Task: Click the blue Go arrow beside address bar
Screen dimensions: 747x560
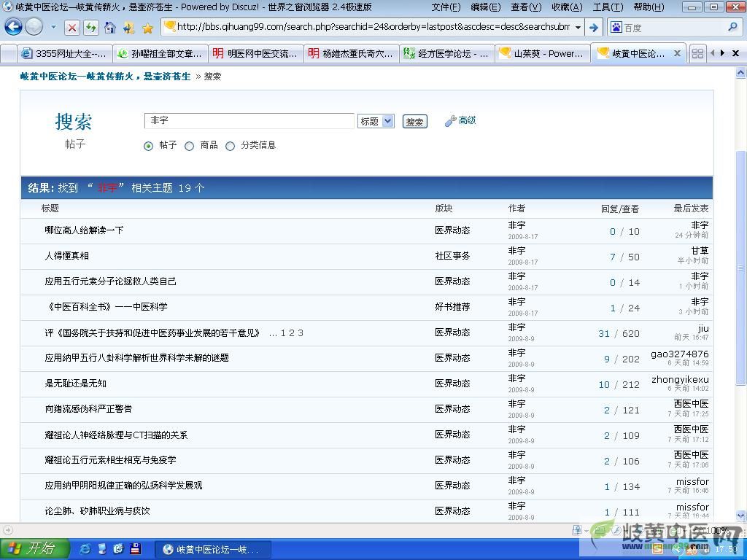Action: pyautogui.click(x=594, y=27)
